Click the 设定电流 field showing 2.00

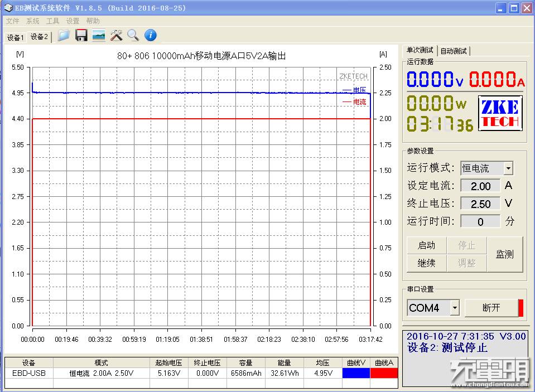[480, 186]
